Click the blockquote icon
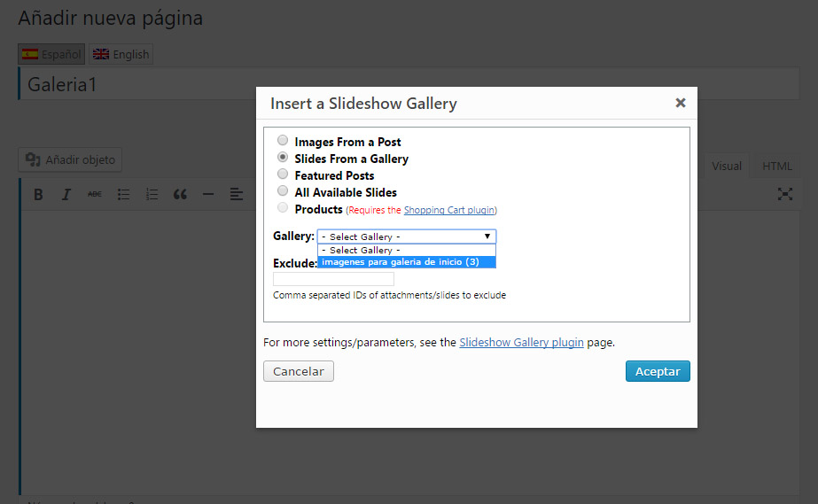818x504 pixels. tap(180, 194)
